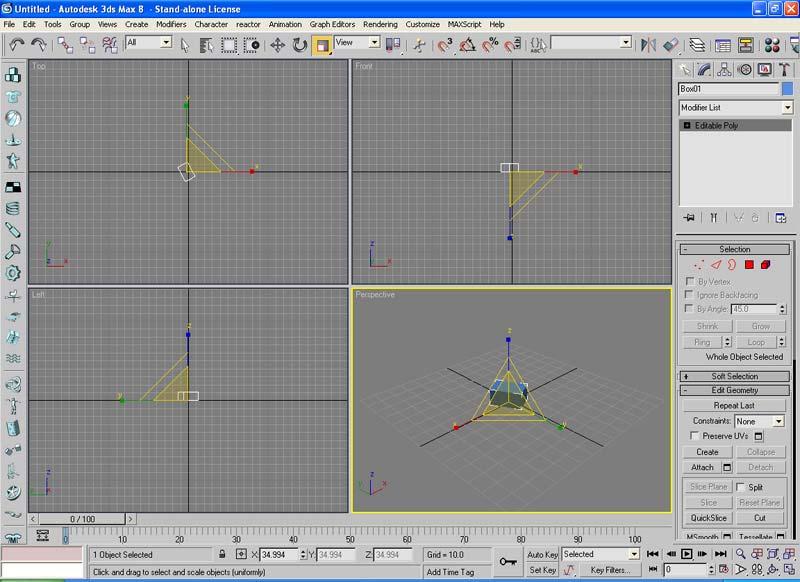
Task: Select Vertex sub-object level
Action: (x=699, y=265)
